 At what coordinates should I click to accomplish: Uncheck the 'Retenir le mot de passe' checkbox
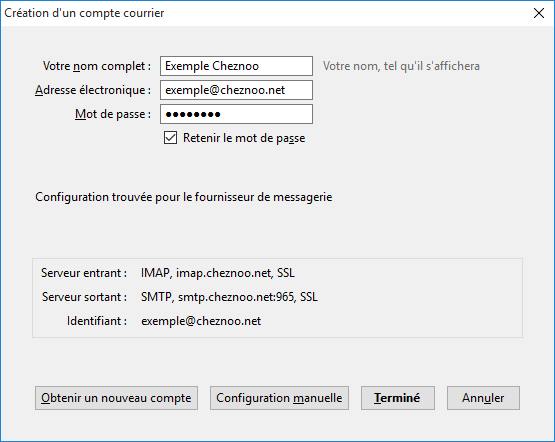170,138
